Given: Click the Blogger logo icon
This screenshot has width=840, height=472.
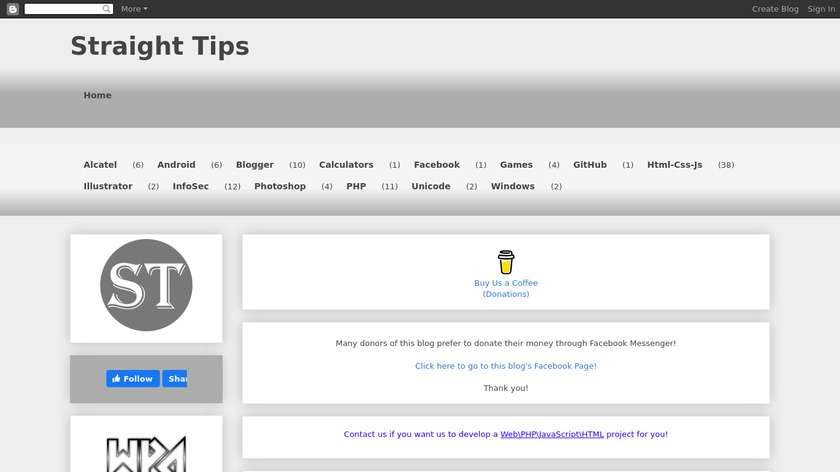Looking at the screenshot, I should 13,9.
